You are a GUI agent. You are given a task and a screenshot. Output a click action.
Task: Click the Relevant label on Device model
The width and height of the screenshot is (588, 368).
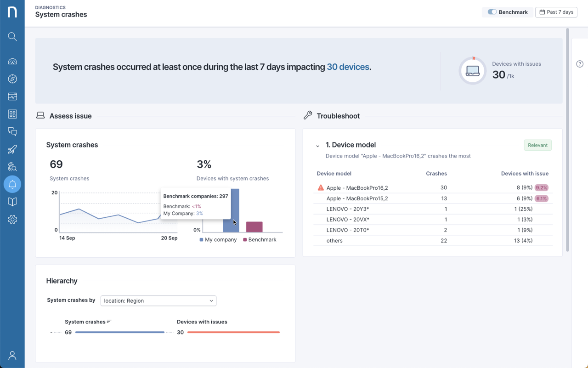(537, 145)
